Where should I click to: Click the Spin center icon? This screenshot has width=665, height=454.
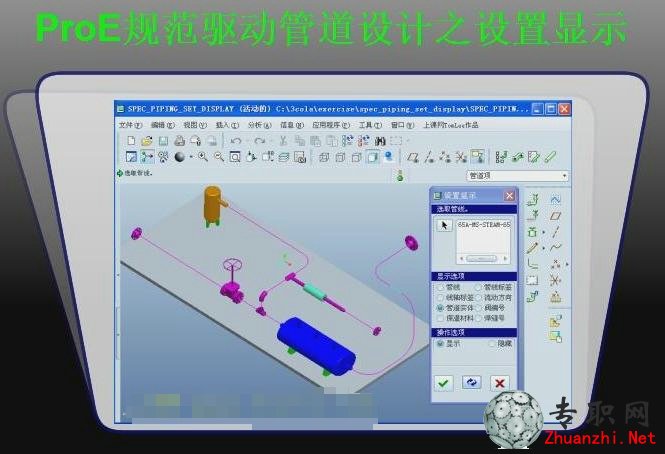(147, 157)
